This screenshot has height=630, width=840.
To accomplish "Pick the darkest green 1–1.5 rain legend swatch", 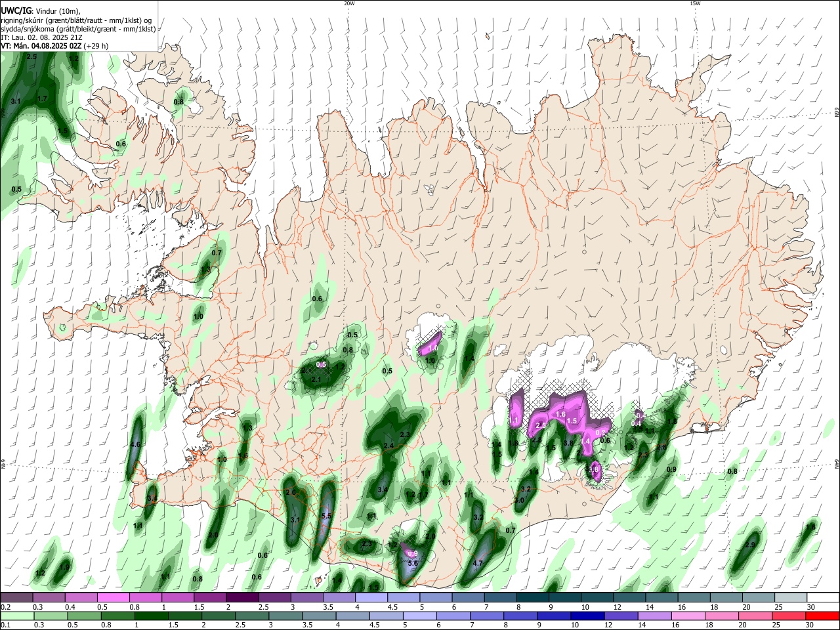I will (x=151, y=616).
